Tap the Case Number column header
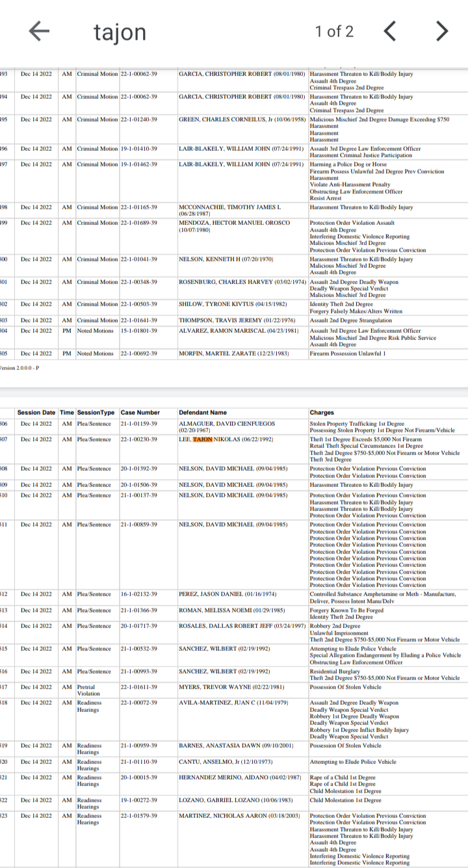This screenshot has width=468, height=868. [140, 412]
